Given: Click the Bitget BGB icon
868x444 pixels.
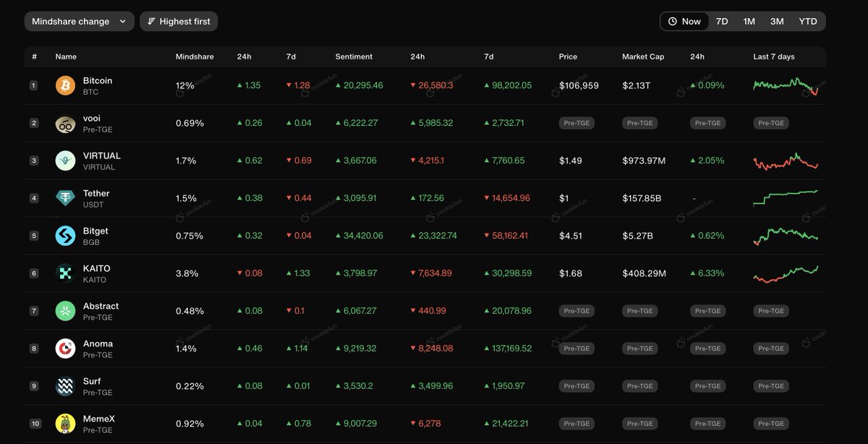Looking at the screenshot, I should [65, 236].
